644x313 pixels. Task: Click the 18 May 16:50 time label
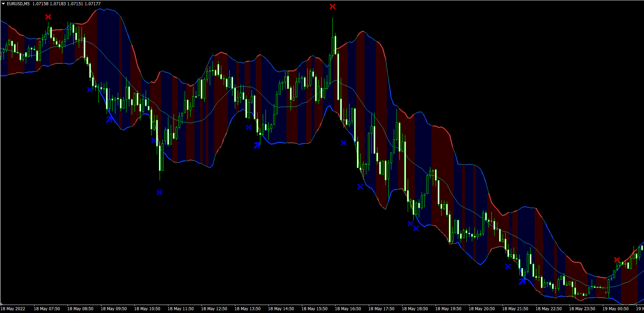click(x=348, y=309)
